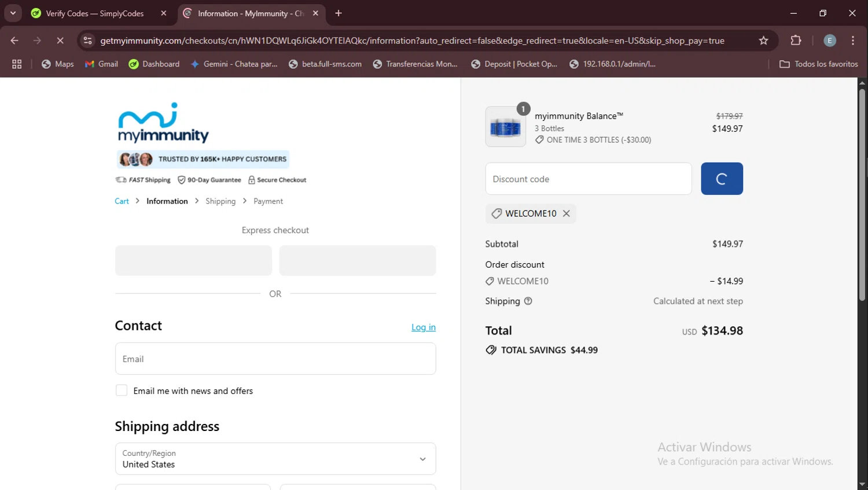Open Chrome three-dot menu
868x490 pixels.
coord(853,40)
